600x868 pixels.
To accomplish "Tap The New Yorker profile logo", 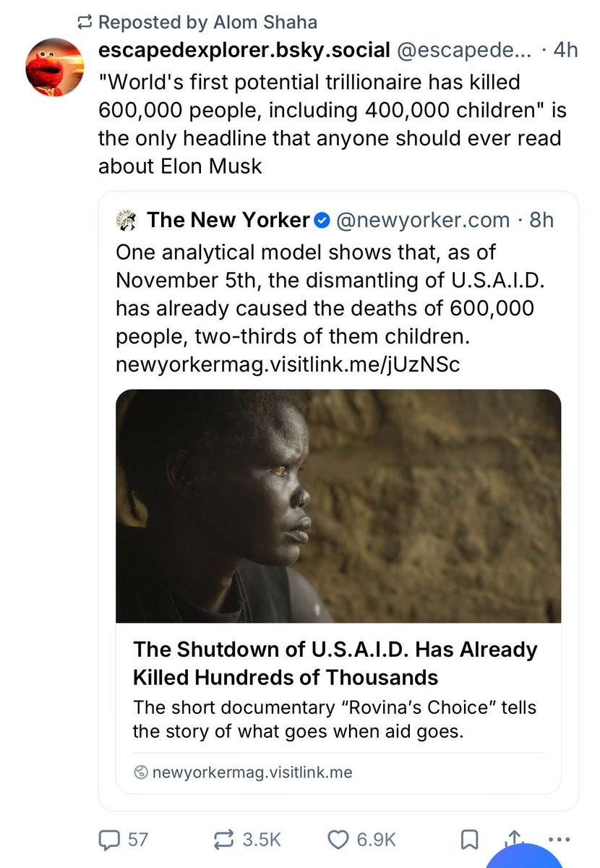I will (x=127, y=220).
